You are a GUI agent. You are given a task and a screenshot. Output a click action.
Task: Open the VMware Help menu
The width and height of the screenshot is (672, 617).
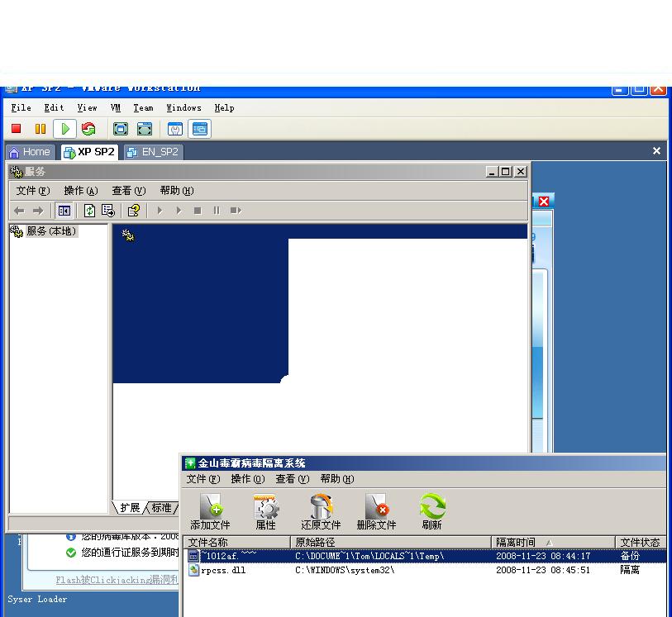[224, 108]
